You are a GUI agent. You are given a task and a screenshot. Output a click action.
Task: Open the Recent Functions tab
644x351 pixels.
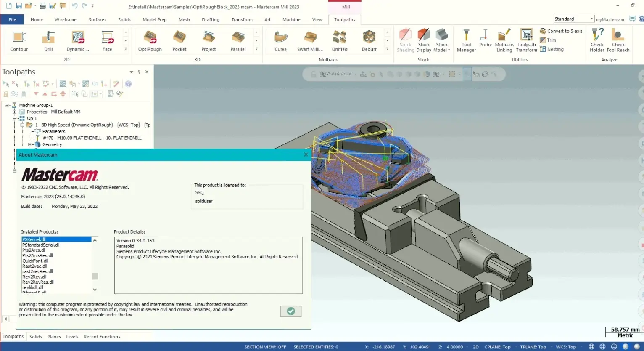(x=102, y=337)
